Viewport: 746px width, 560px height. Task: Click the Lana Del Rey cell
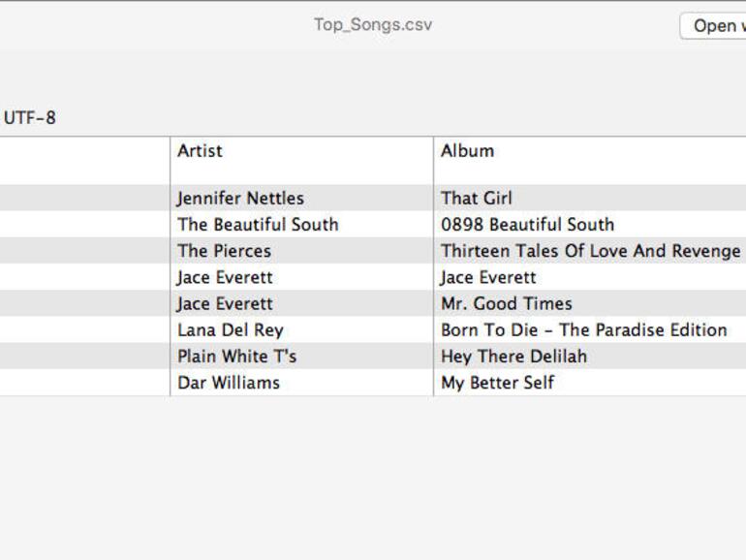coord(231,329)
